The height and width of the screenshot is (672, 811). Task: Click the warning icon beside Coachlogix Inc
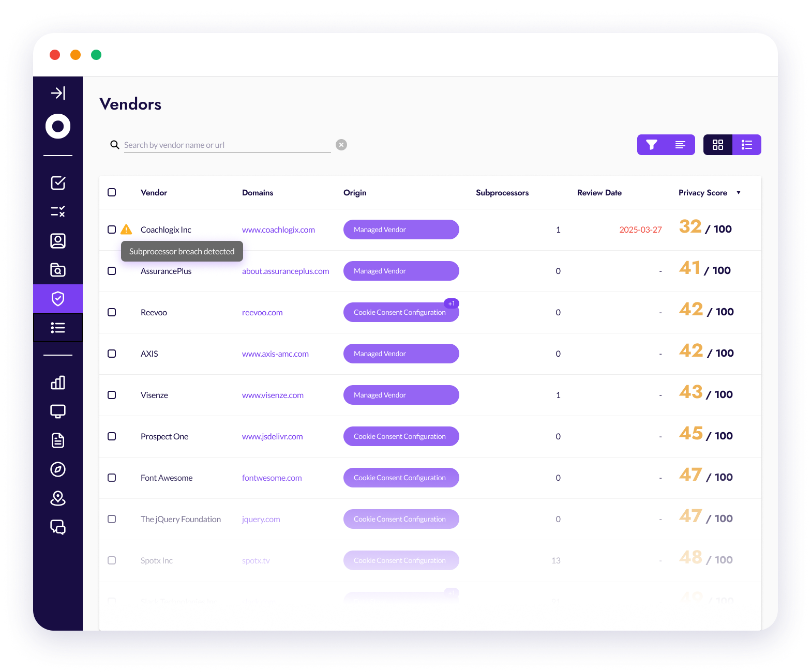[126, 230]
